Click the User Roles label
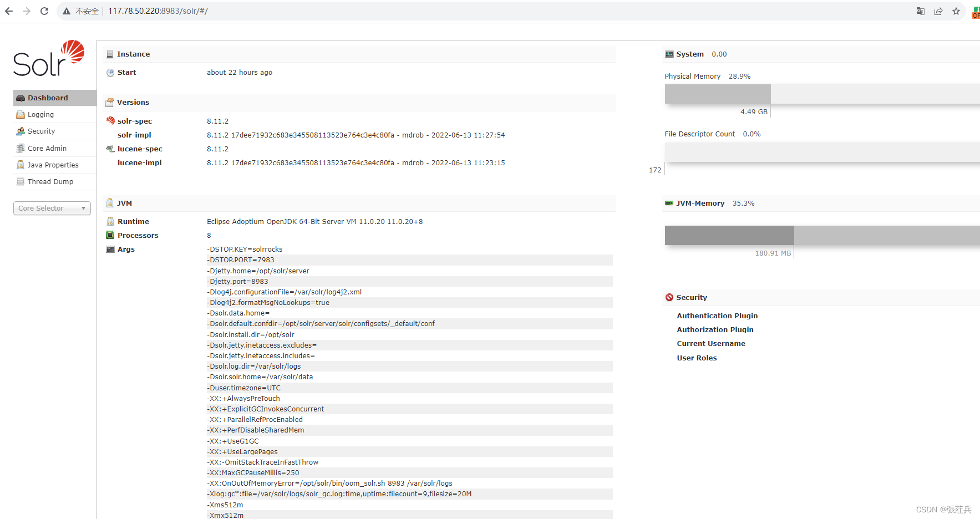This screenshot has height=519, width=980. [x=697, y=358]
